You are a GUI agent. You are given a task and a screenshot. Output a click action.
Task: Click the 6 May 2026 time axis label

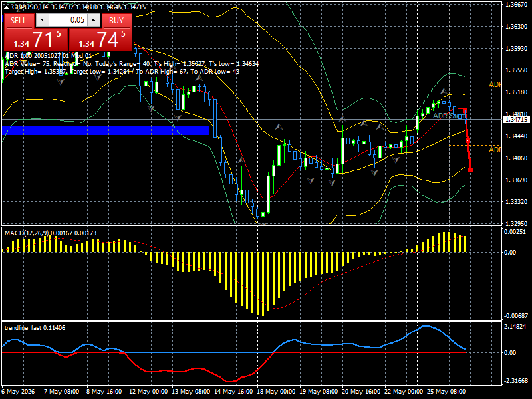click(18, 391)
